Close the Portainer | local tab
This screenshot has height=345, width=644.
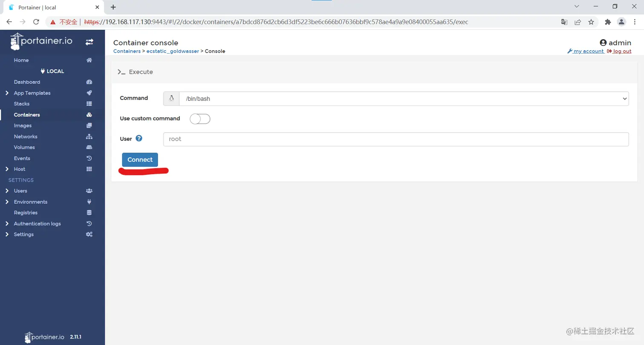click(x=97, y=7)
